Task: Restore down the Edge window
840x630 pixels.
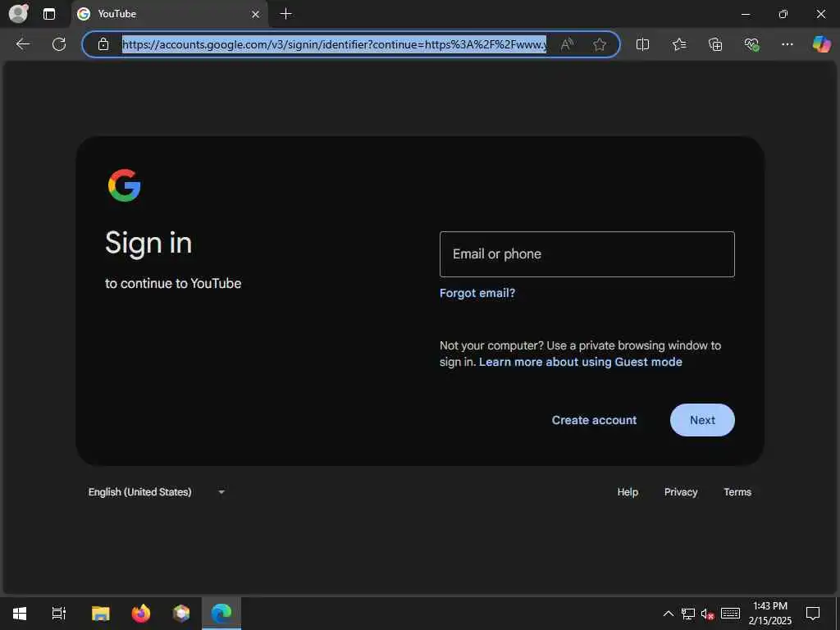Action: (x=783, y=14)
